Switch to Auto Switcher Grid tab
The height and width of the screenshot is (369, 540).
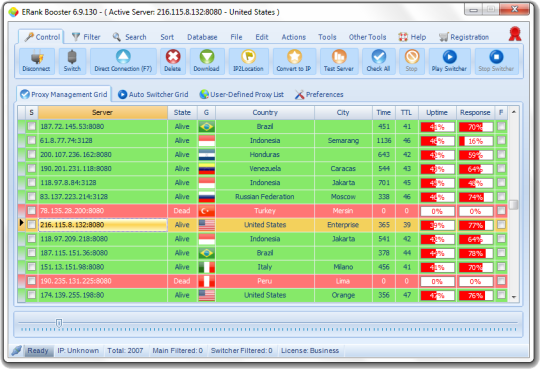click(x=153, y=94)
